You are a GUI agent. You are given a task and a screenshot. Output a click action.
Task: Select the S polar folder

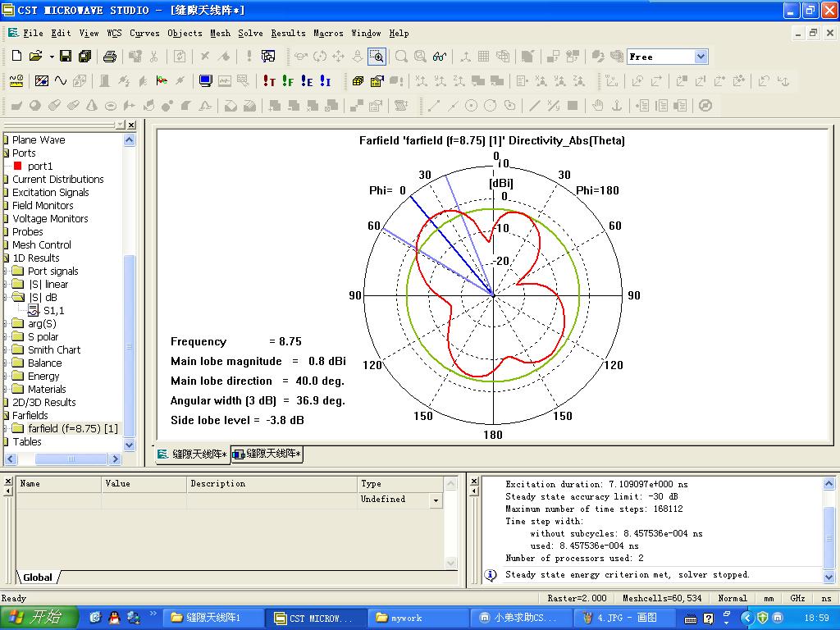pos(43,337)
